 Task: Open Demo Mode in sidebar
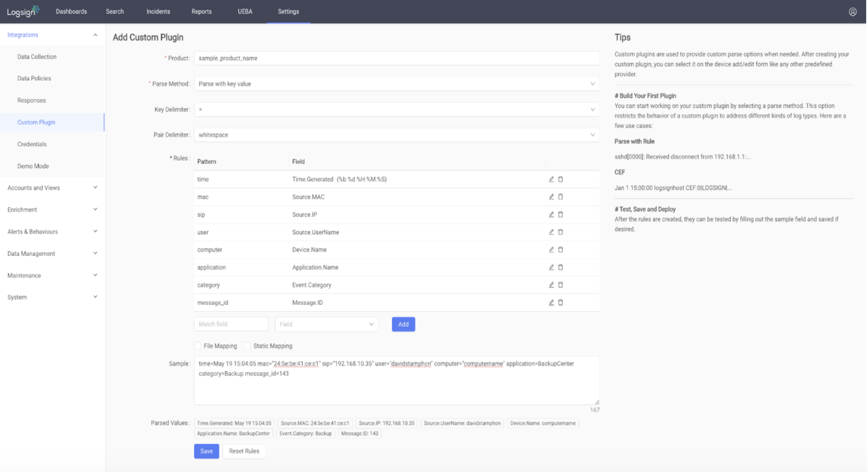point(52,166)
